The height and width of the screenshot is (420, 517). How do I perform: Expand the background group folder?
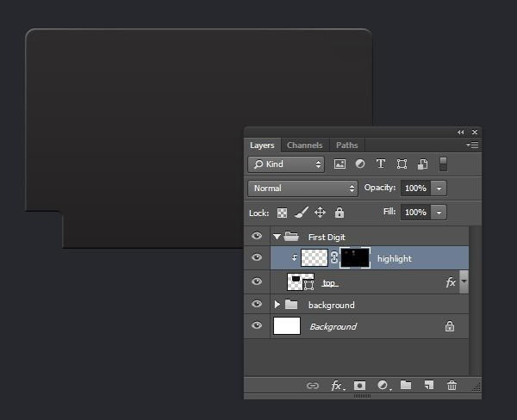coord(277,305)
